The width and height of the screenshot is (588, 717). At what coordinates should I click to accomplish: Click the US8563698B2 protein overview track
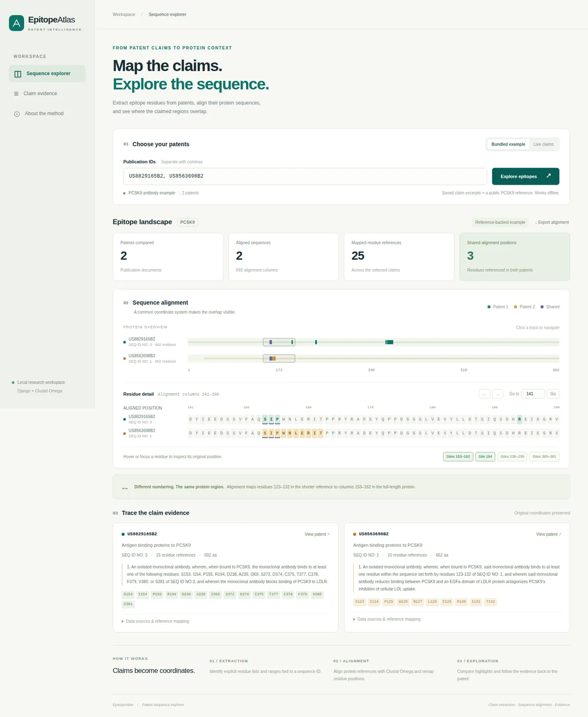point(373,359)
